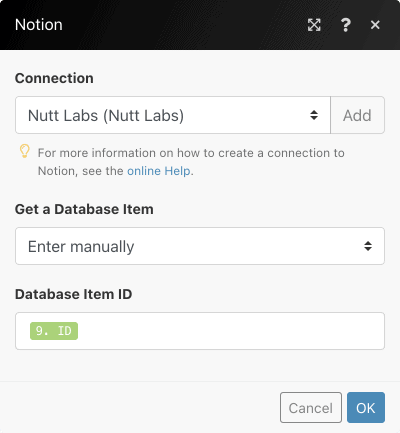Open the Enter manually dropdown
Screen dimensions: 400x433
(x=200, y=246)
